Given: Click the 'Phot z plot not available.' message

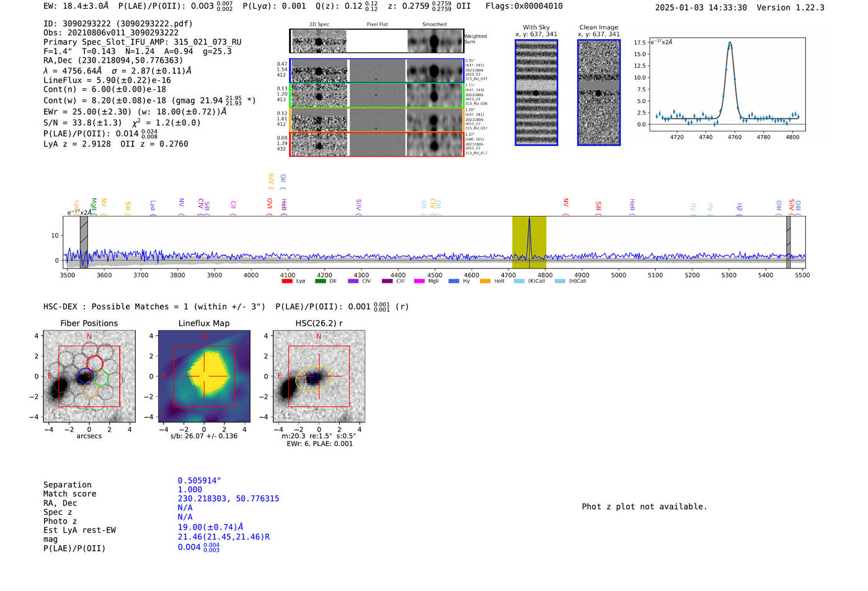Looking at the screenshot, I should pyautogui.click(x=645, y=507).
